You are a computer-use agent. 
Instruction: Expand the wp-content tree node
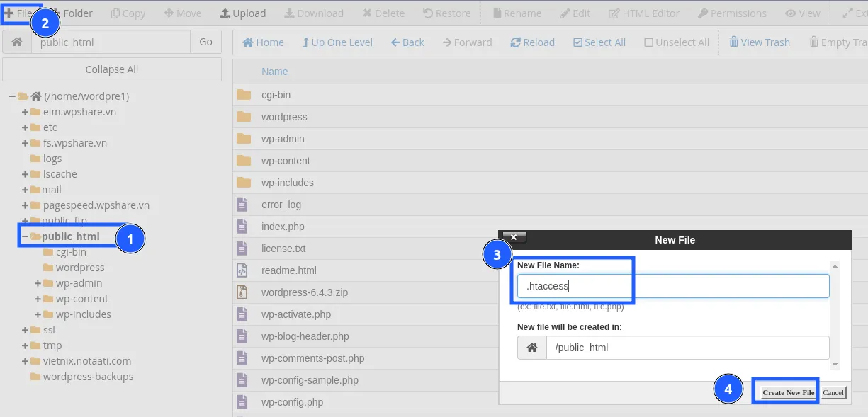tap(38, 299)
